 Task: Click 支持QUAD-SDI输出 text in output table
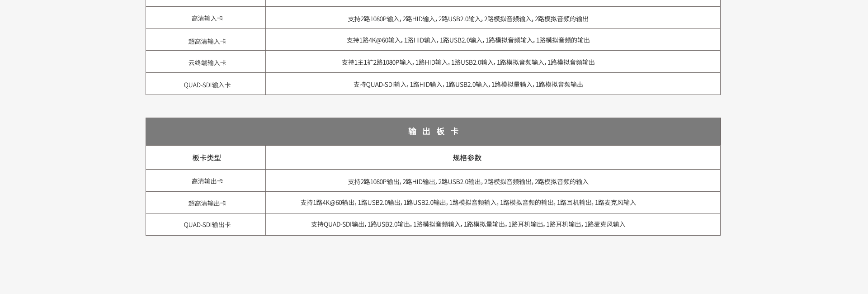click(x=338, y=224)
